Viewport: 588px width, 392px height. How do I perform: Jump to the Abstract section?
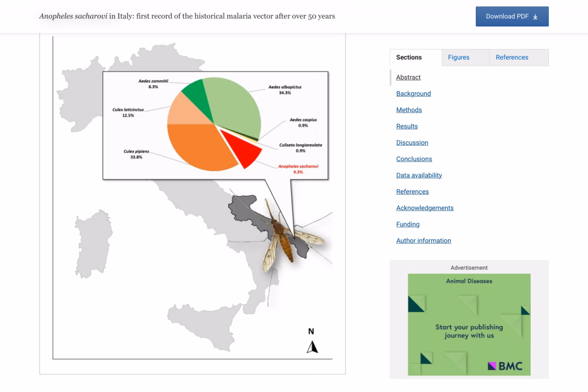coord(408,77)
